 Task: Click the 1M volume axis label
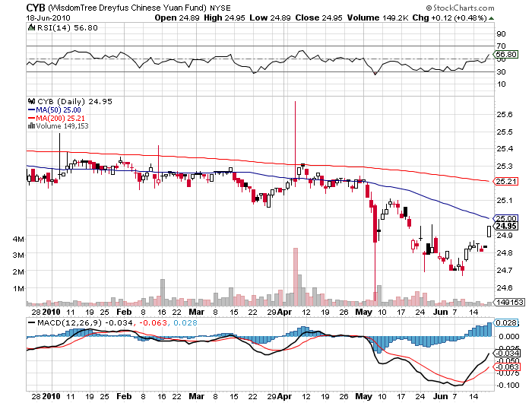(x=18, y=289)
